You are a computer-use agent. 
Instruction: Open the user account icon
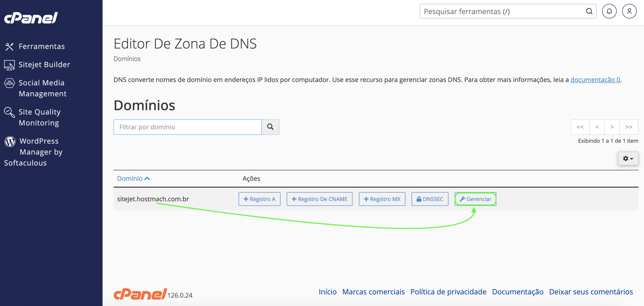(x=629, y=11)
